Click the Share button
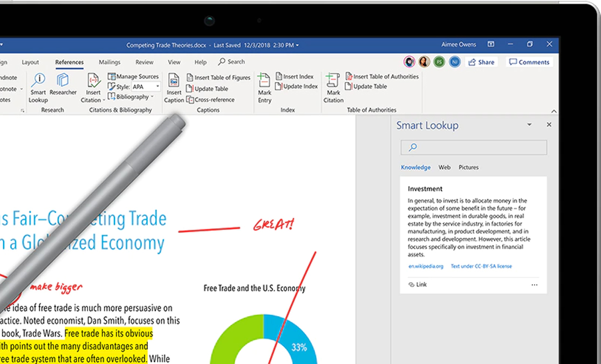The height and width of the screenshot is (364, 601). click(x=481, y=62)
